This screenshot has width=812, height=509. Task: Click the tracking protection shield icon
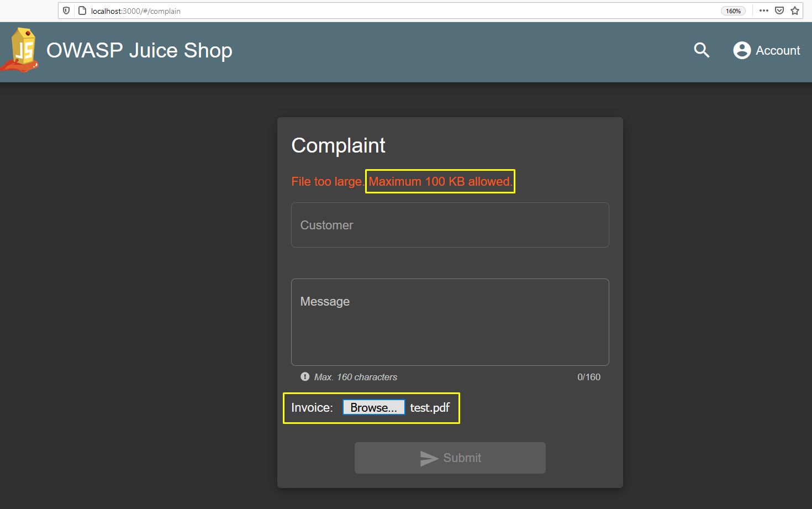click(x=66, y=11)
